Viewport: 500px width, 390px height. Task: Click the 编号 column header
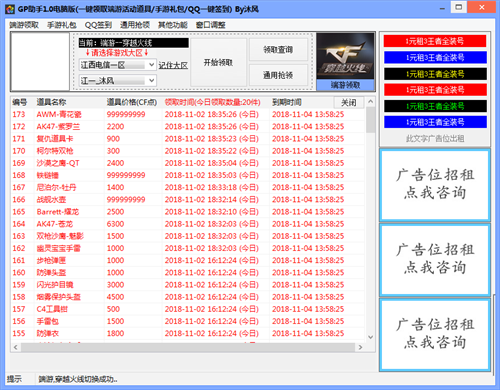pos(20,102)
